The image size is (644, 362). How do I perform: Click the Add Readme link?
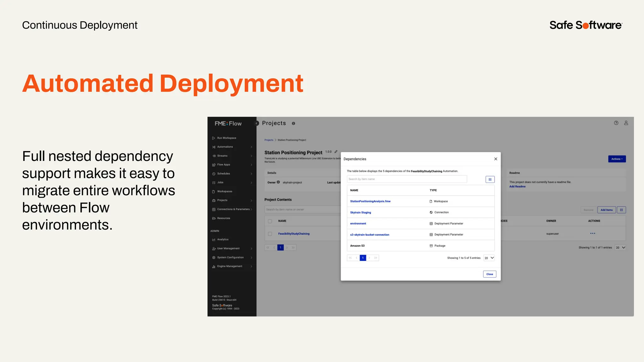point(517,186)
